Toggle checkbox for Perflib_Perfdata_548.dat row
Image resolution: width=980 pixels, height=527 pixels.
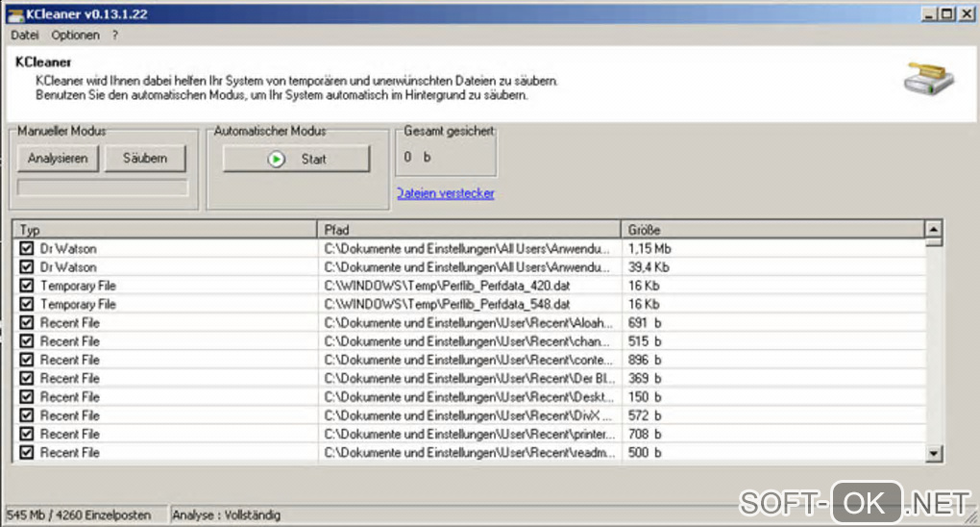(x=26, y=304)
